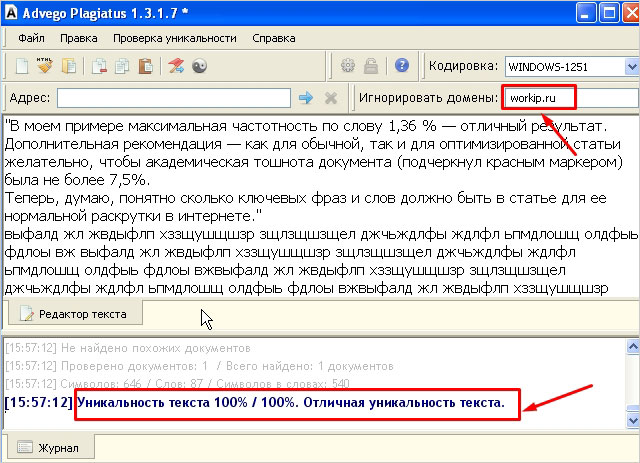Create a new blank document
The image size is (640, 463).
click(x=22, y=66)
